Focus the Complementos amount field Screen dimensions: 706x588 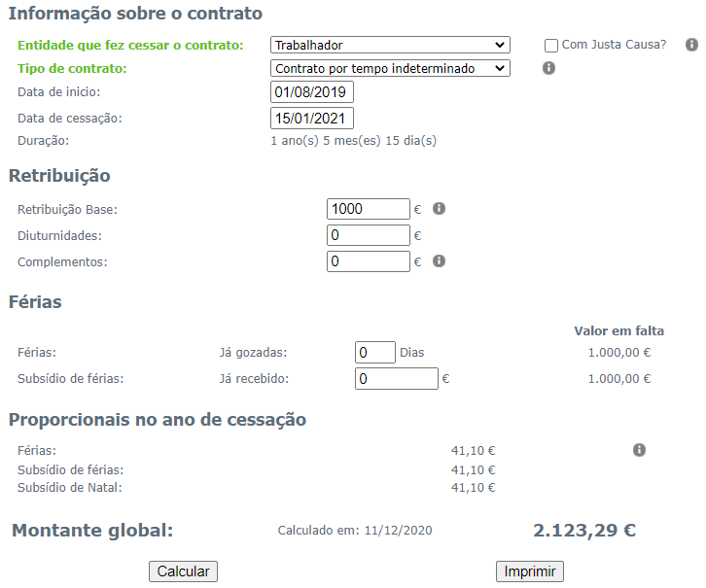click(x=369, y=261)
